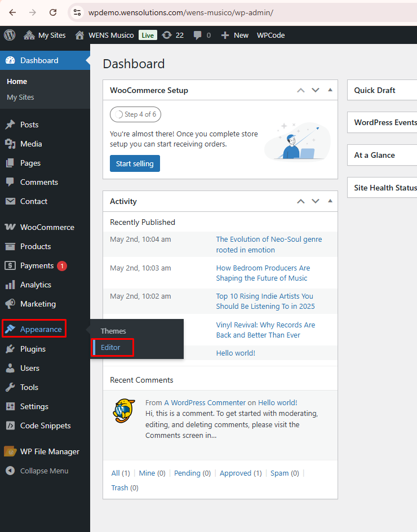Move Activity widget down

[316, 201]
